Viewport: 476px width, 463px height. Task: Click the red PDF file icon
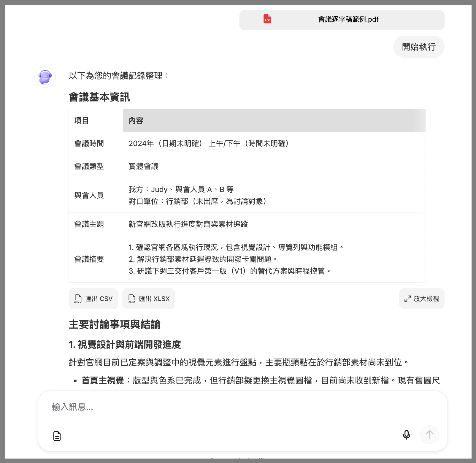pyautogui.click(x=267, y=19)
